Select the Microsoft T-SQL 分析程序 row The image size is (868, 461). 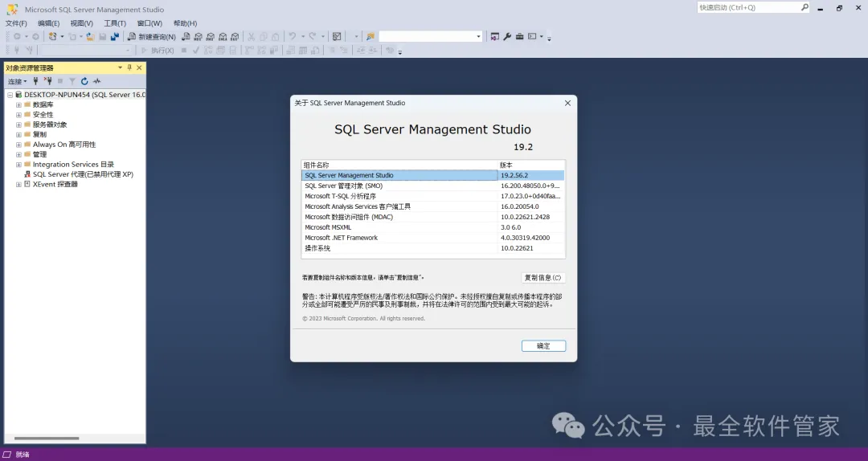[433, 197]
